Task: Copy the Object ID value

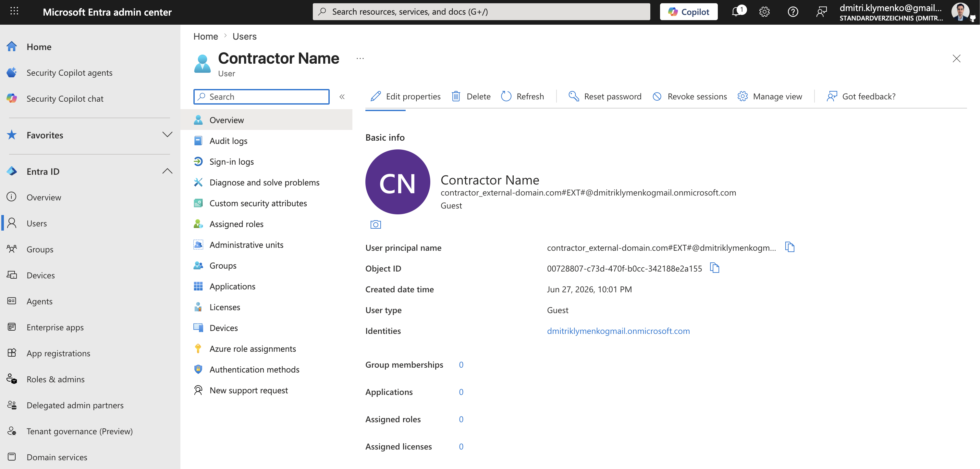Action: tap(715, 268)
